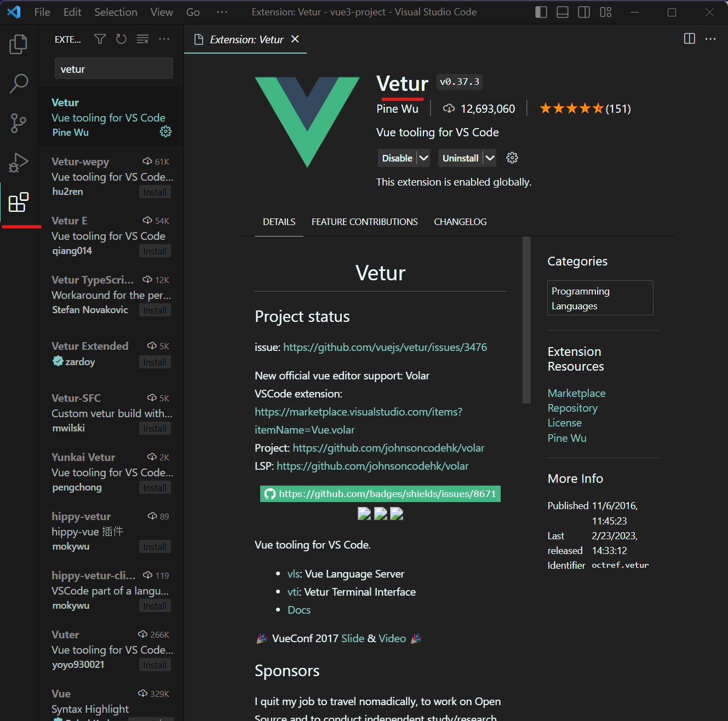Switch to FEATURE CONTRIBUTIONS tab

[x=365, y=222]
